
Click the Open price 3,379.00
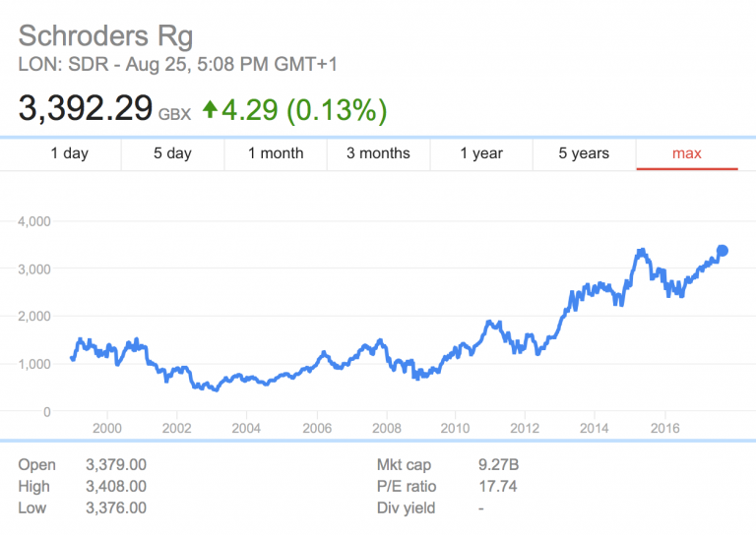pyautogui.click(x=116, y=465)
